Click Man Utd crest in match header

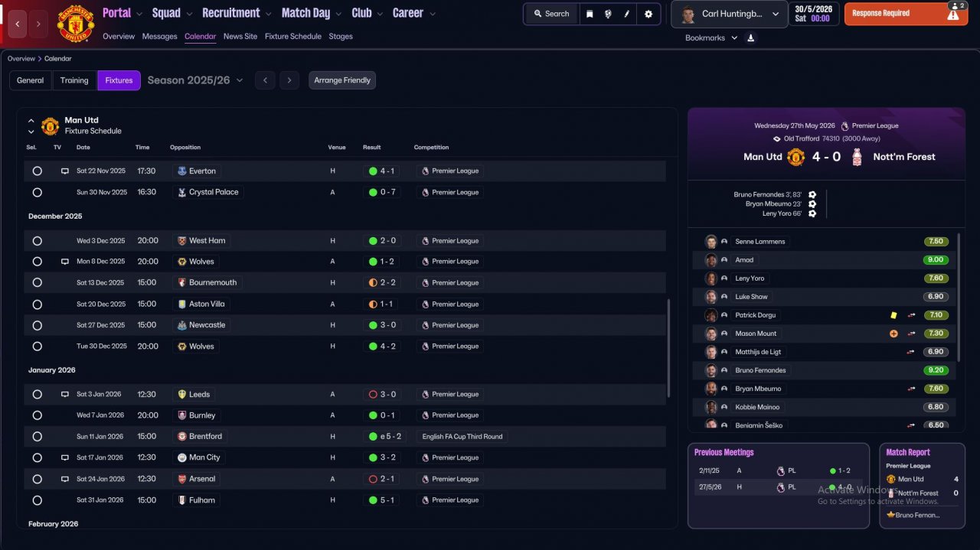795,157
